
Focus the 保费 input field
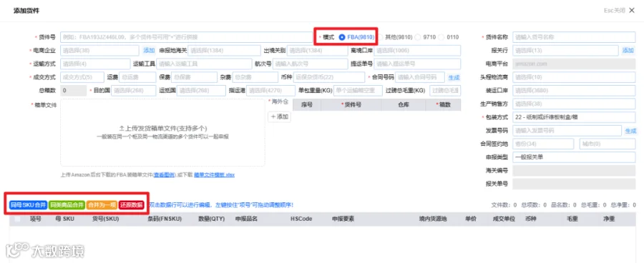coord(194,77)
